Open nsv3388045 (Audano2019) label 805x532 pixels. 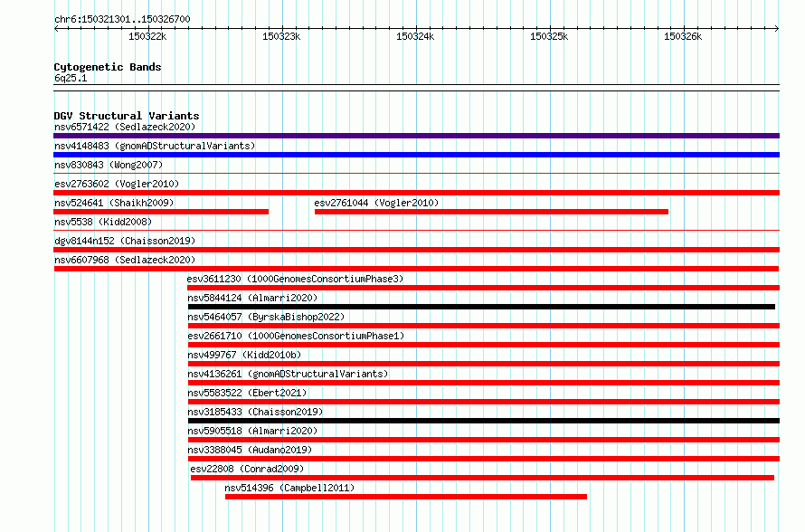[250, 450]
